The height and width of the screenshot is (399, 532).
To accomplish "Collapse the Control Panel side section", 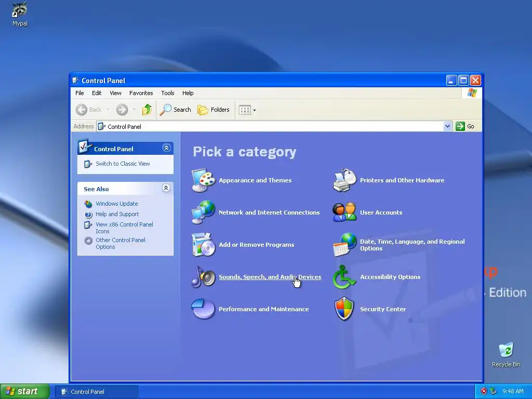I will [x=166, y=148].
